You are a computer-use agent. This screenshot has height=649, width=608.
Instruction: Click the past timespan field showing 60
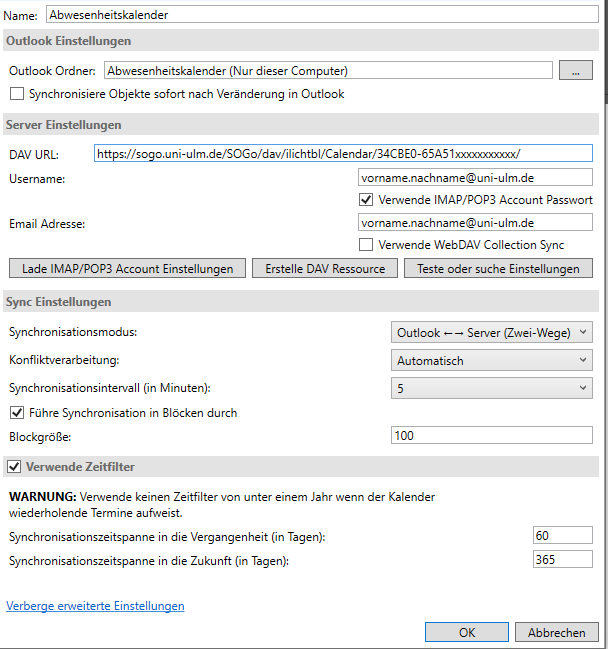point(563,536)
